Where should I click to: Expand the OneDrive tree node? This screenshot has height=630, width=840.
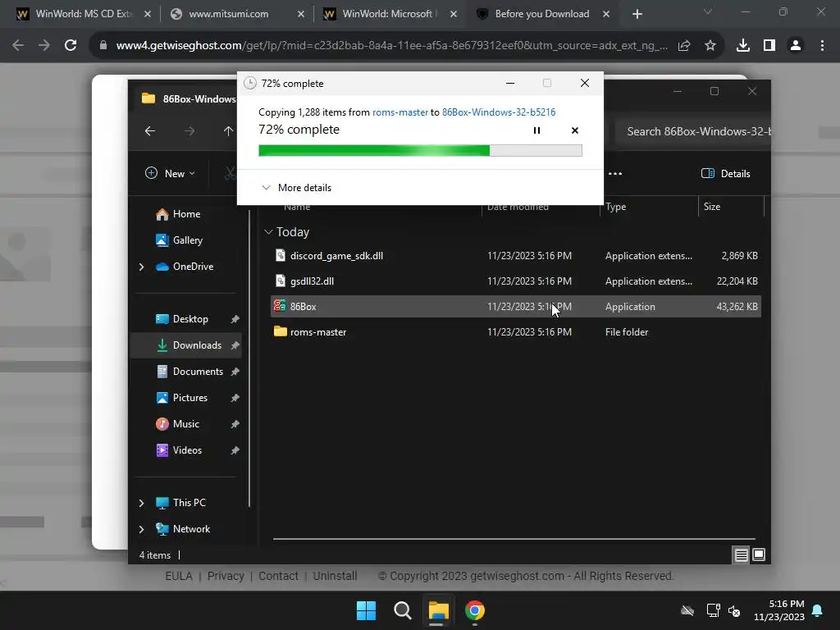tap(141, 267)
